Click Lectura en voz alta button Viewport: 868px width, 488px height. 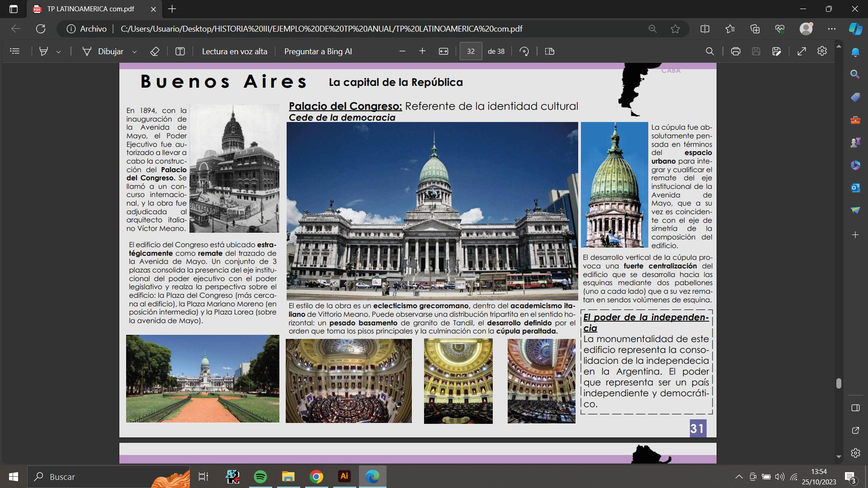234,52
